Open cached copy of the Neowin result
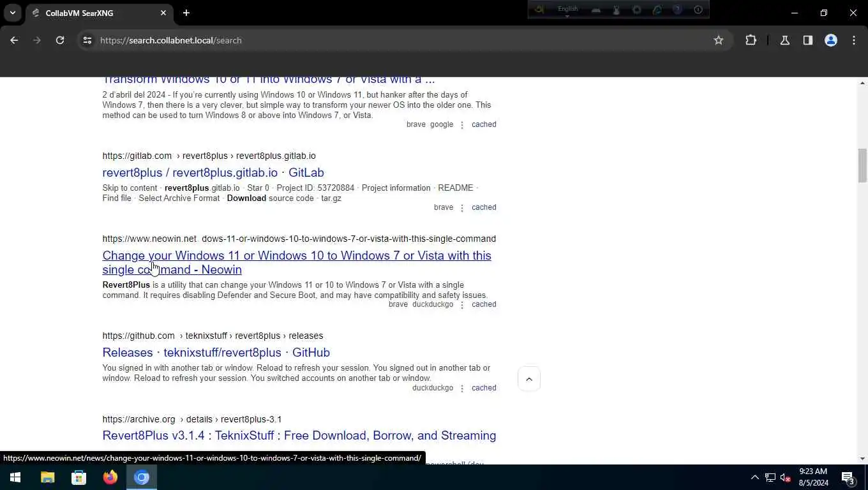868x490 pixels. 484,304
